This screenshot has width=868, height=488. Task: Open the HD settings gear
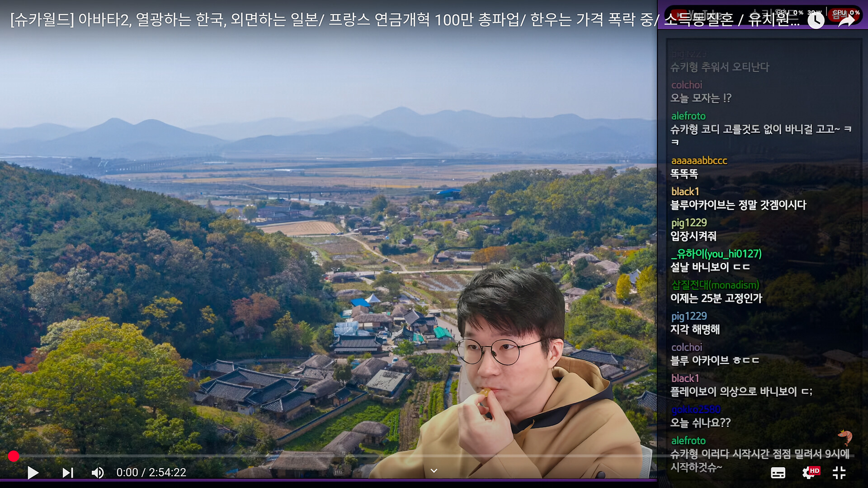click(x=809, y=473)
